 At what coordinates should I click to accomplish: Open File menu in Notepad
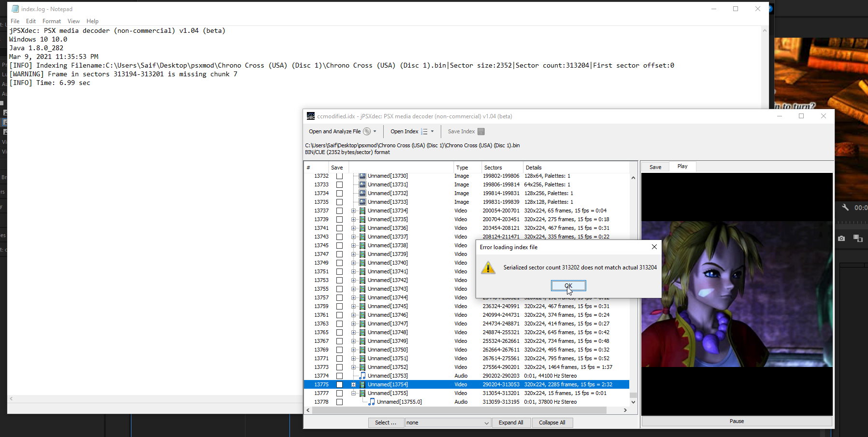[x=15, y=21]
